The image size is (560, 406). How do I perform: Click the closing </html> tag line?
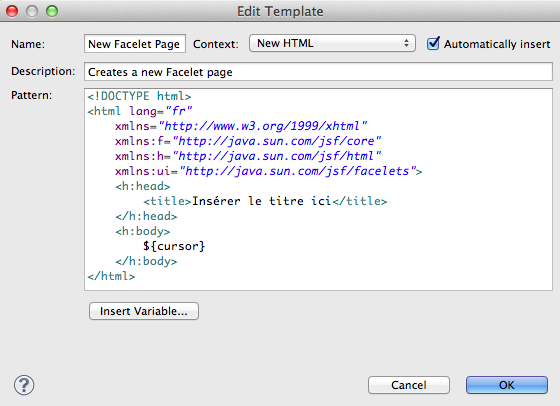click(111, 276)
